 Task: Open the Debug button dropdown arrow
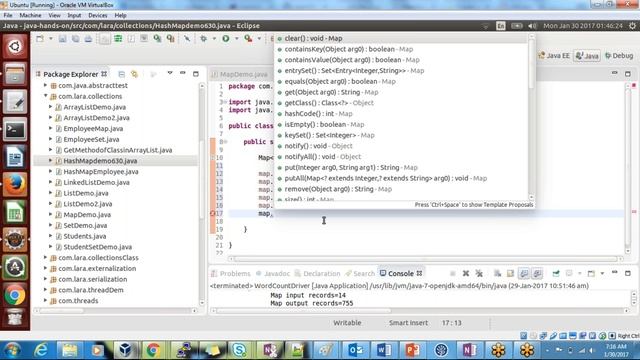(x=214, y=38)
